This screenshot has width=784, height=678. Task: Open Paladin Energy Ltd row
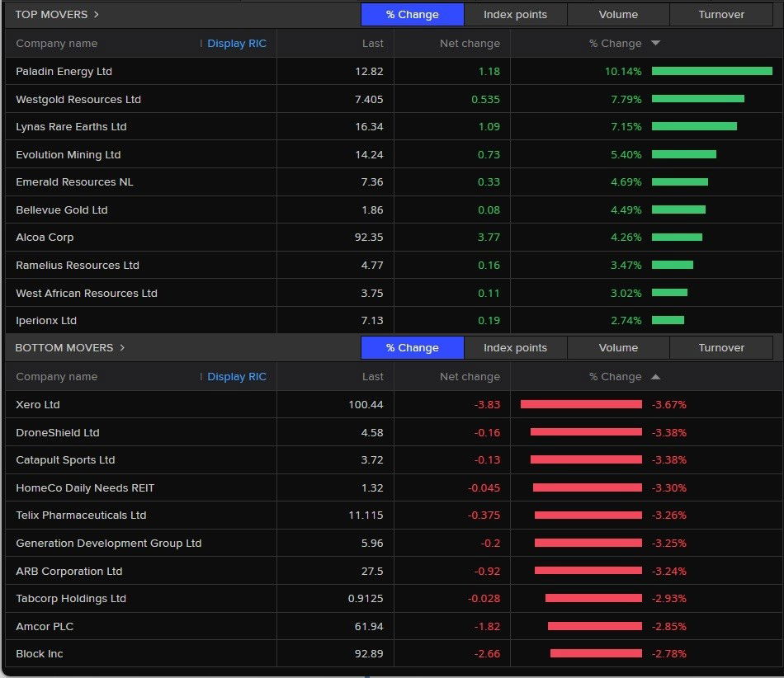[64, 71]
